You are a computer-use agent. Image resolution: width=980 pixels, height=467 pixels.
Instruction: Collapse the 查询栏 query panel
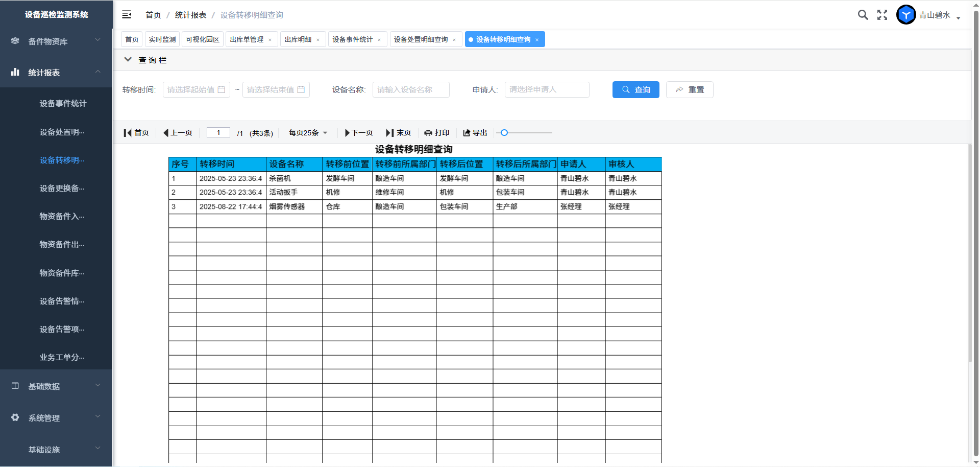point(128,60)
